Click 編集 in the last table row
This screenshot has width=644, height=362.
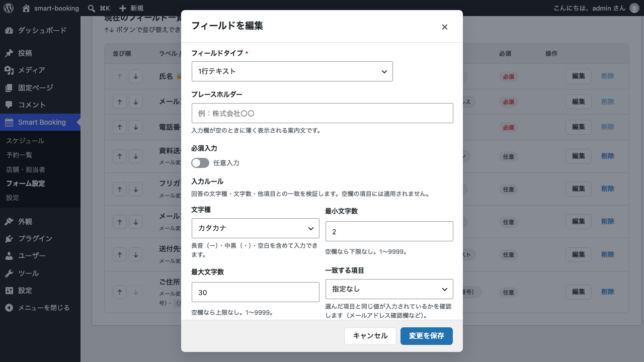coord(579,292)
